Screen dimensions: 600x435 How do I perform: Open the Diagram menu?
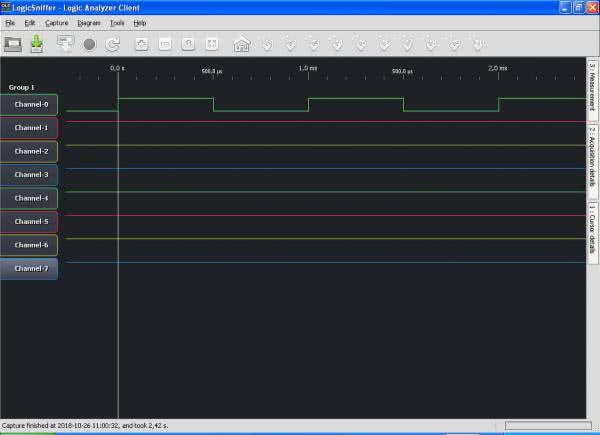click(x=89, y=22)
